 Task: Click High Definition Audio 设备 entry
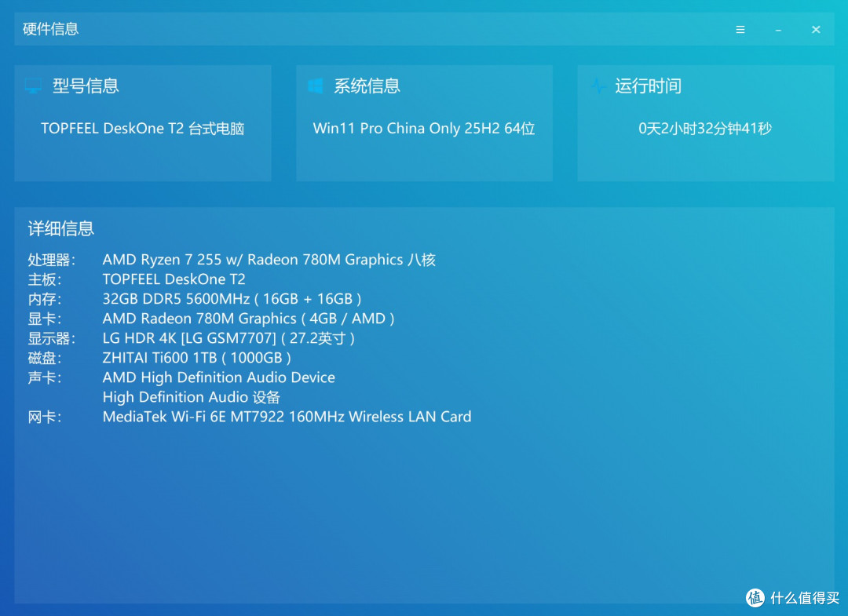[x=192, y=397]
